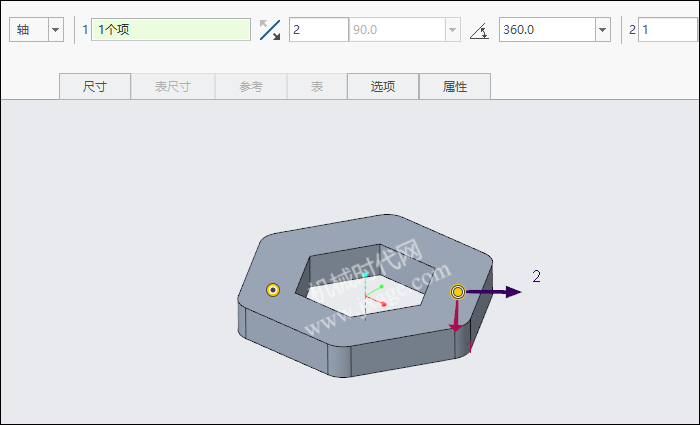The height and width of the screenshot is (425, 700).
Task: Toggle the angular extent icon
Action: [479, 31]
